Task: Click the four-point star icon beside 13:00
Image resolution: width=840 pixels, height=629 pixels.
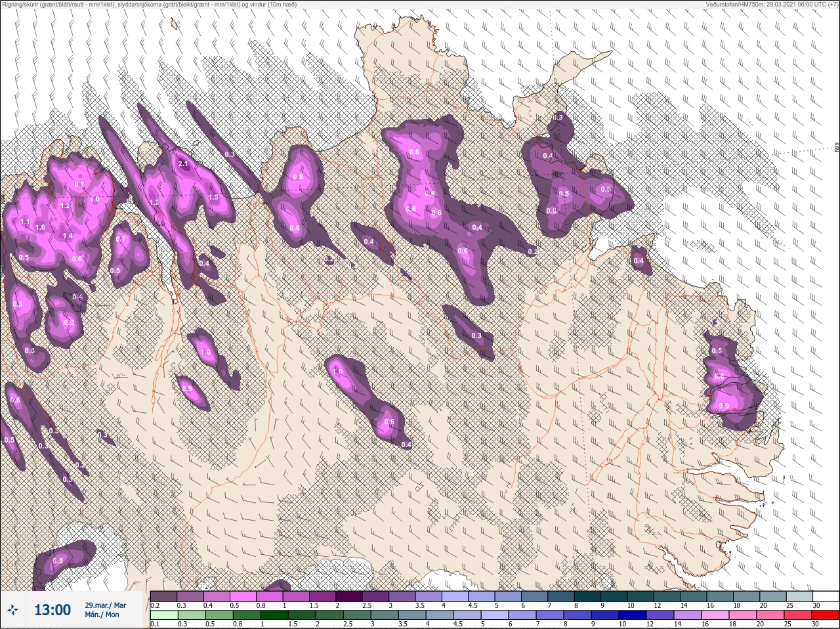Action: click(x=12, y=610)
